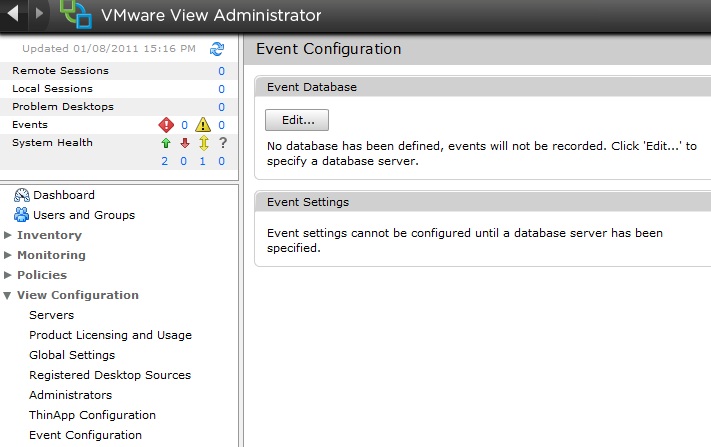Click the red down-arrow System Health icon
Image resolution: width=711 pixels, height=447 pixels.
(185, 143)
